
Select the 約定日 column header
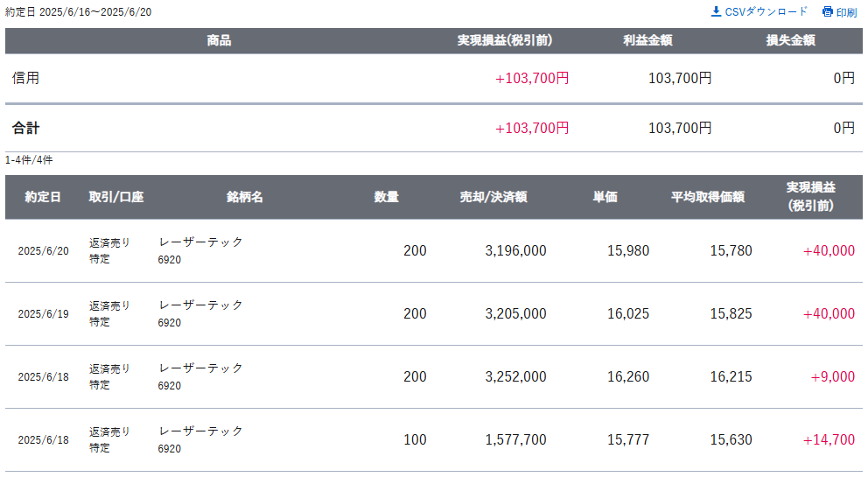[43, 197]
